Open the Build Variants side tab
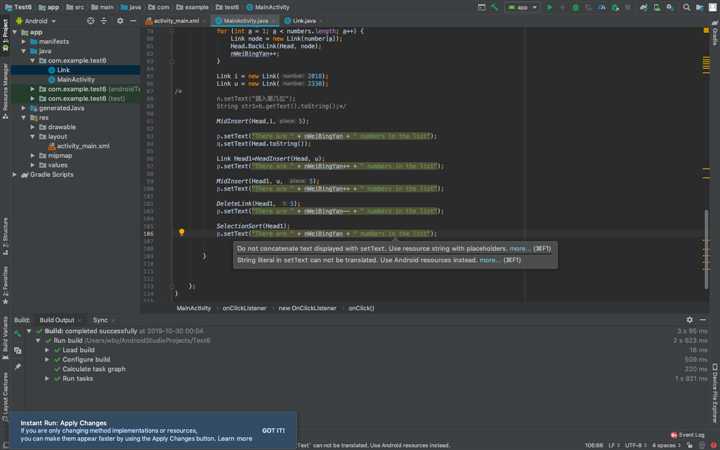720x450 pixels. [x=5, y=338]
